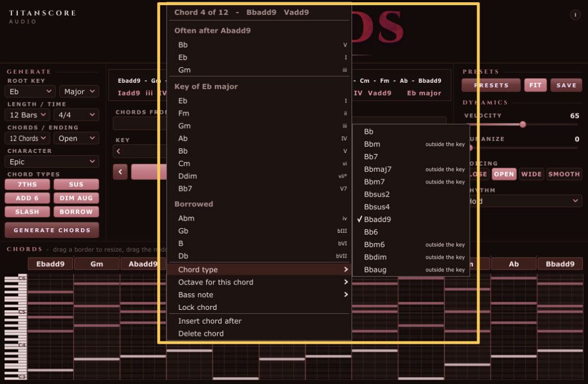Click the back arrow button beside pink bar
Image resolution: width=588 pixels, height=384 pixels.
[121, 172]
